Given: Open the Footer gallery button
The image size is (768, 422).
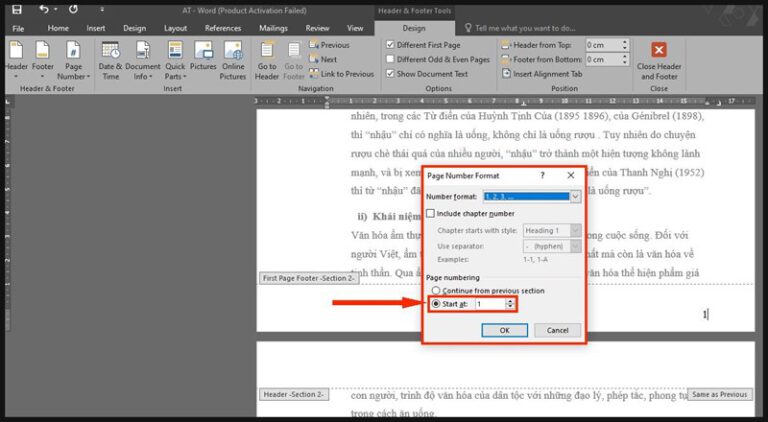Looking at the screenshot, I should [x=43, y=61].
